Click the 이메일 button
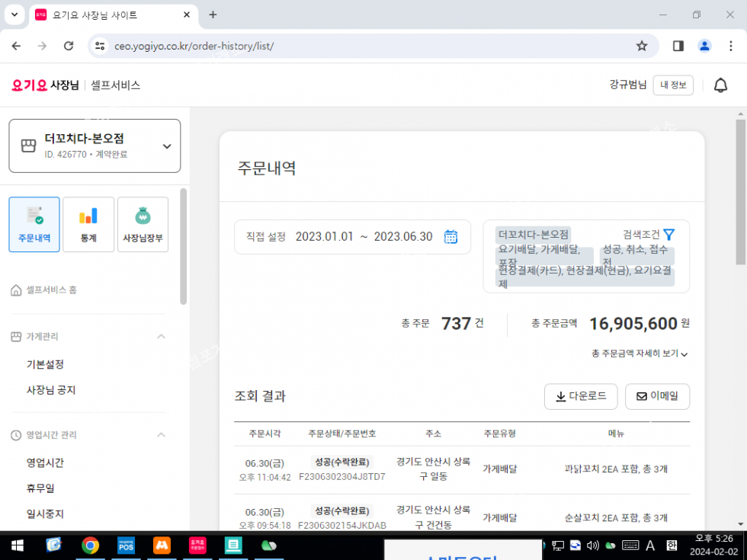 (x=657, y=396)
